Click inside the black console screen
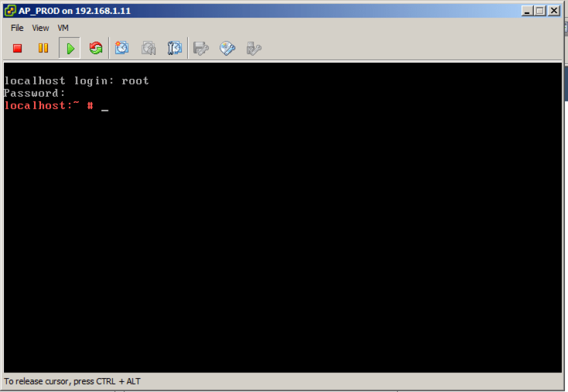The width and height of the screenshot is (568, 392). click(282, 240)
